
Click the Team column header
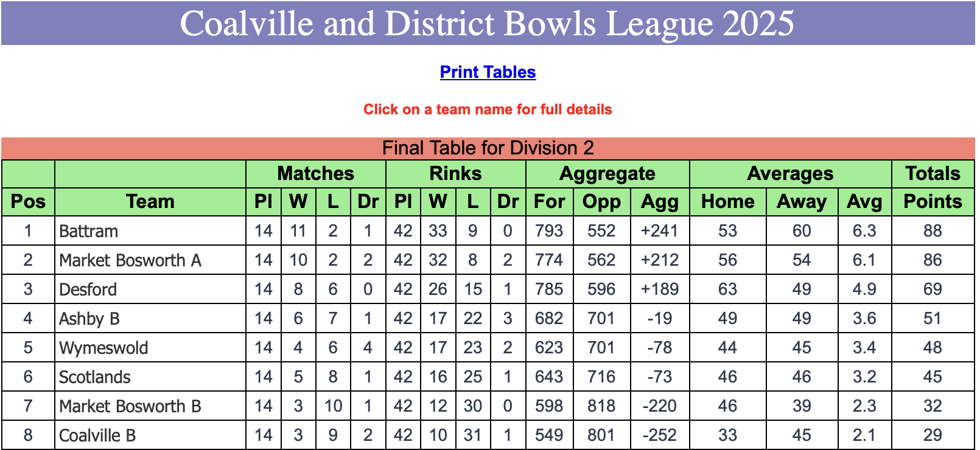pos(150,201)
